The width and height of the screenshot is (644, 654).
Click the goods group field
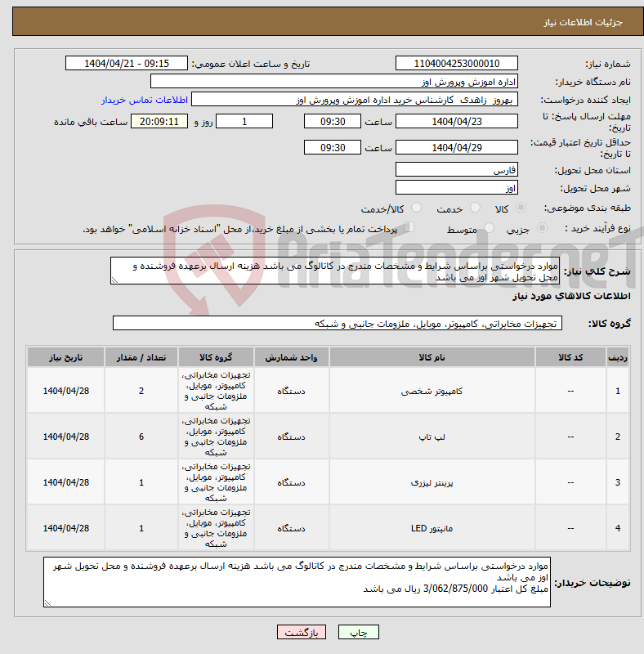[338, 323]
